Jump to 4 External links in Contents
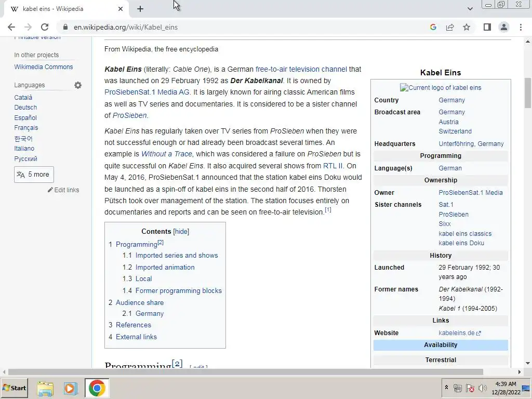Viewport: 532px width, 399px height. pos(136,337)
